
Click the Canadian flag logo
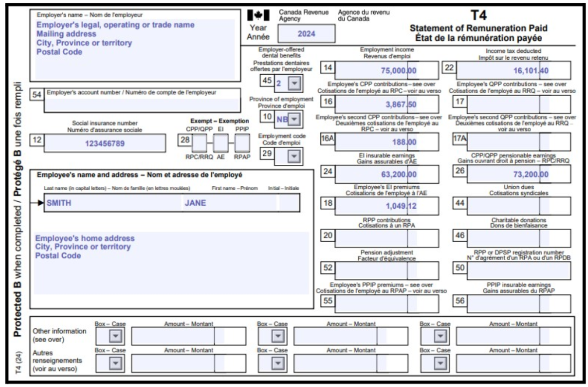pyautogui.click(x=258, y=15)
